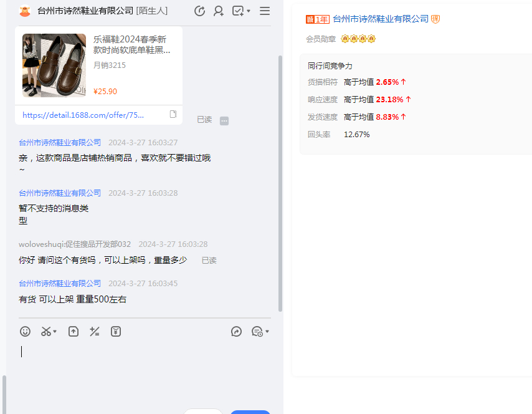The height and width of the screenshot is (414, 532).
Task: Click the chat history clock icon
Action: click(199, 11)
